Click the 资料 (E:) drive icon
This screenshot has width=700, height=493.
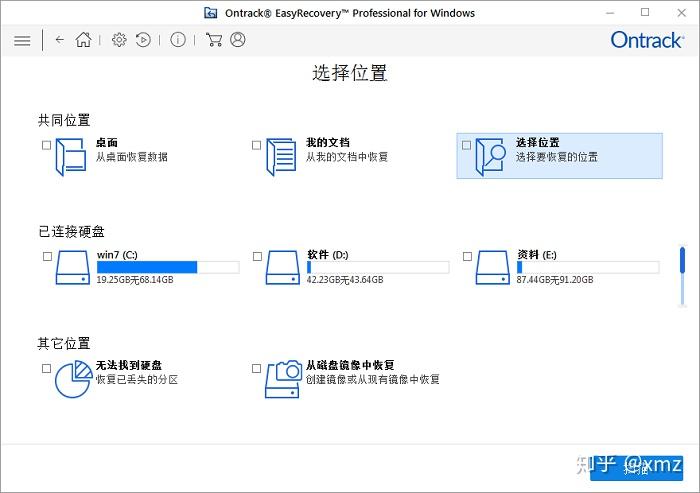click(x=492, y=267)
